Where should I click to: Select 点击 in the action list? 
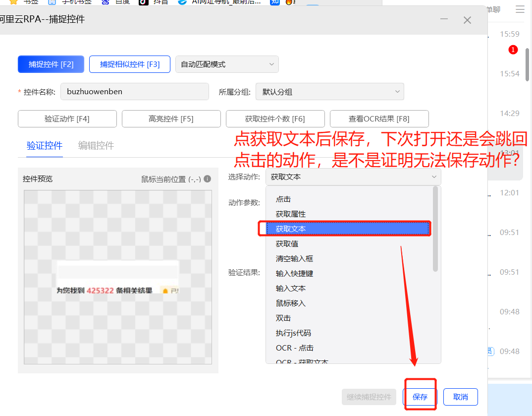[349, 199]
